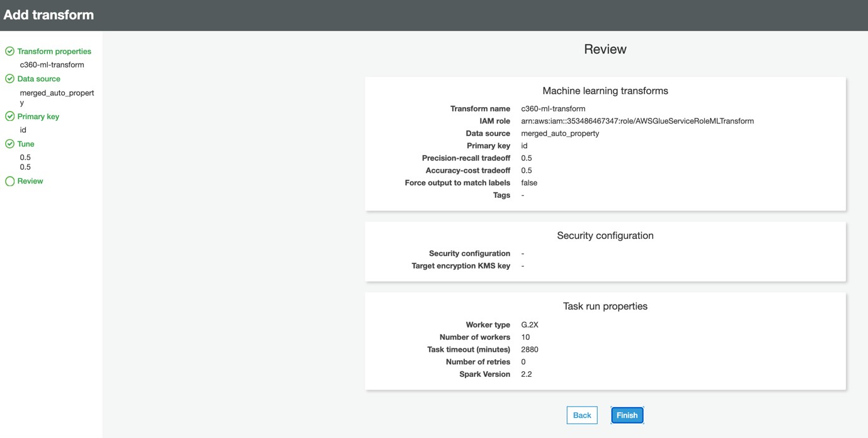Open the Transform properties step
This screenshot has width=868, height=438.
[x=54, y=52]
